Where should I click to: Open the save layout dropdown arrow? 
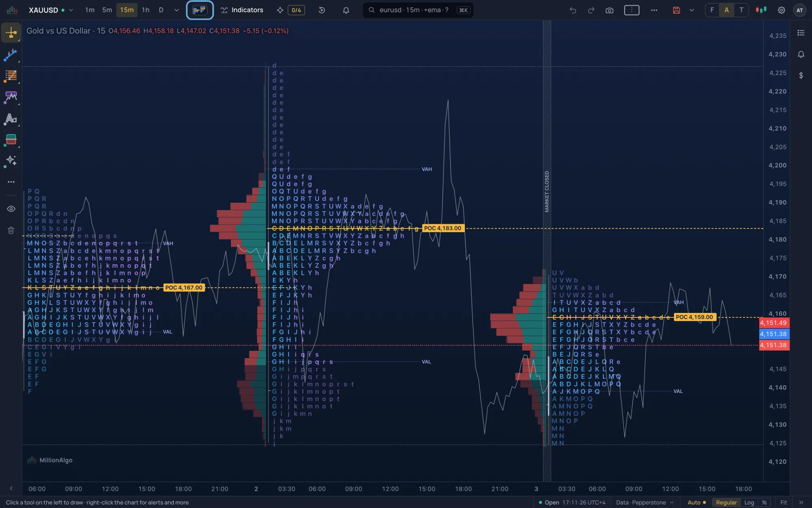(691, 10)
